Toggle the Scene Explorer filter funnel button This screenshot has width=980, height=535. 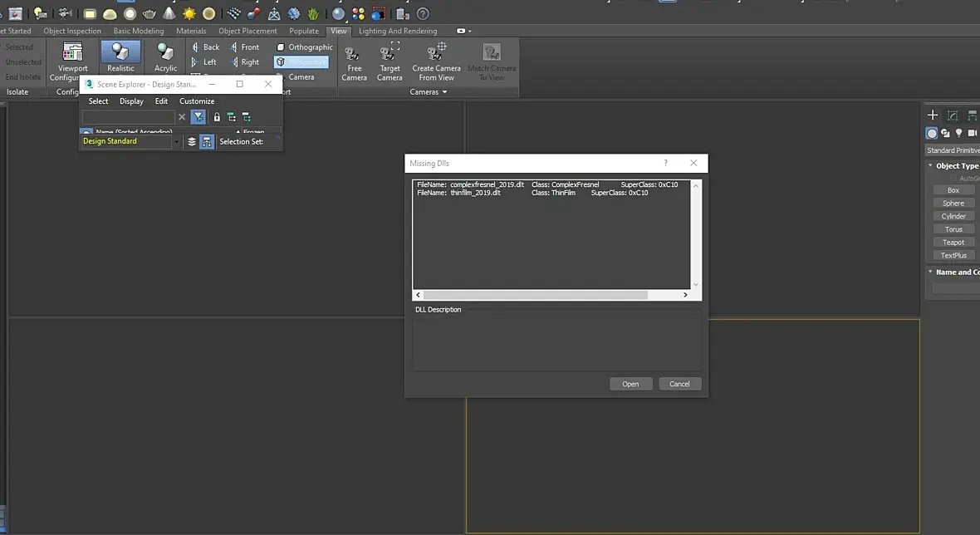pyautogui.click(x=198, y=117)
